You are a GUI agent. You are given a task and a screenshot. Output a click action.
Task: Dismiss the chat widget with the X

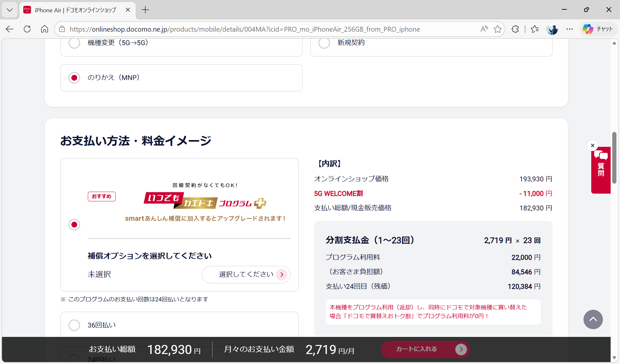pyautogui.click(x=593, y=145)
